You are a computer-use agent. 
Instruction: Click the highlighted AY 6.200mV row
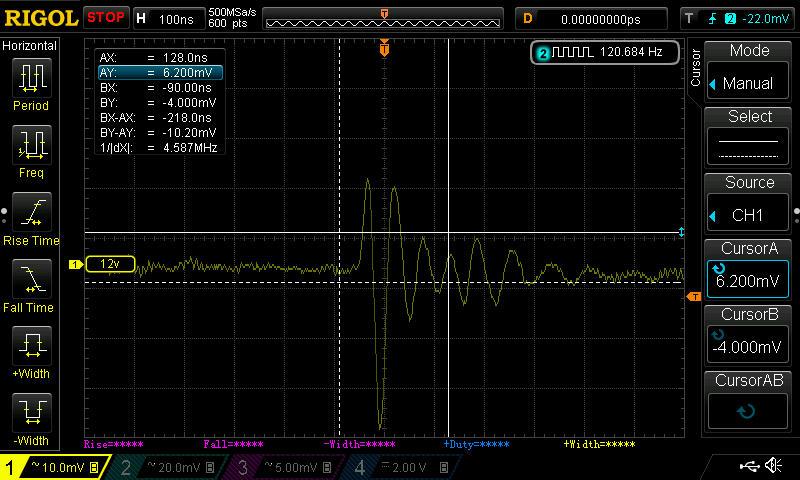(x=160, y=72)
